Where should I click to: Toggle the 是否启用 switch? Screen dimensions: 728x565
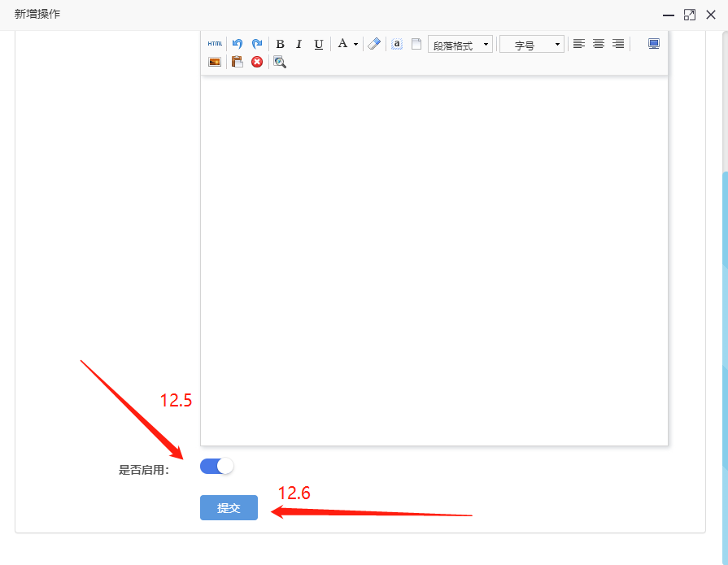point(216,466)
